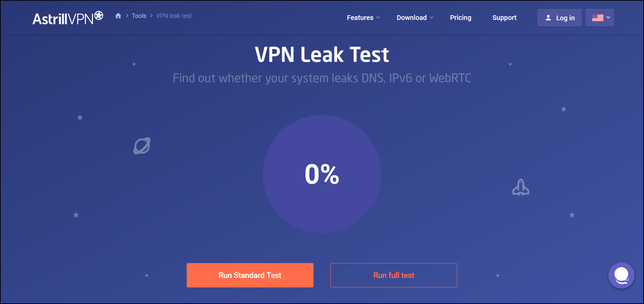The image size is (644, 304).
Task: Go to home via breadcrumb house icon
Action: pyautogui.click(x=118, y=16)
